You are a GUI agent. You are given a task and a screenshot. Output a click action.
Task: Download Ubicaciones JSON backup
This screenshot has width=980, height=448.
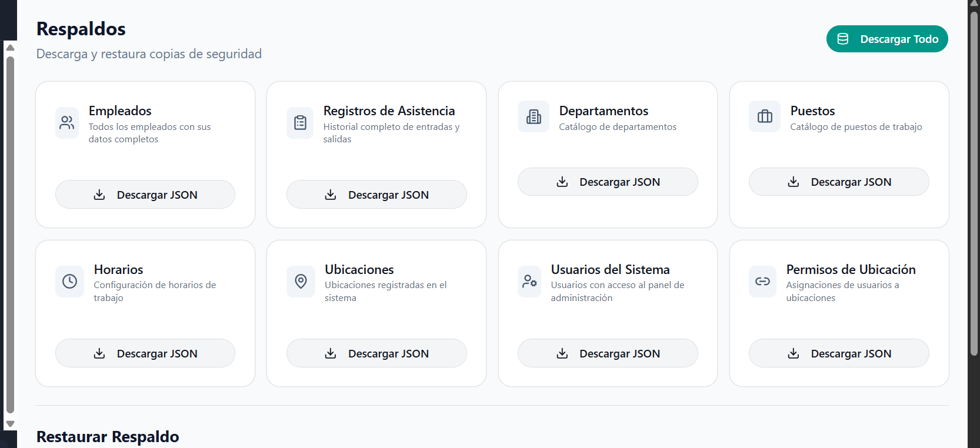[x=376, y=353]
